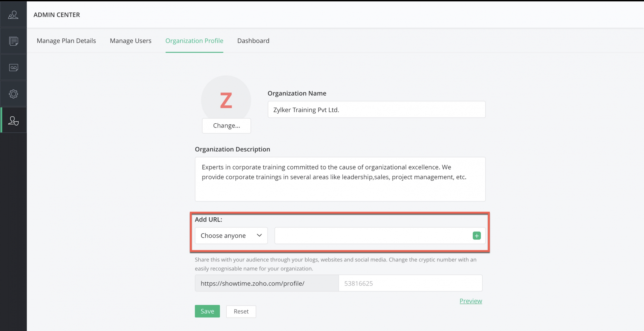Go to the Manage Users tab
This screenshot has width=644, height=331.
130,41
